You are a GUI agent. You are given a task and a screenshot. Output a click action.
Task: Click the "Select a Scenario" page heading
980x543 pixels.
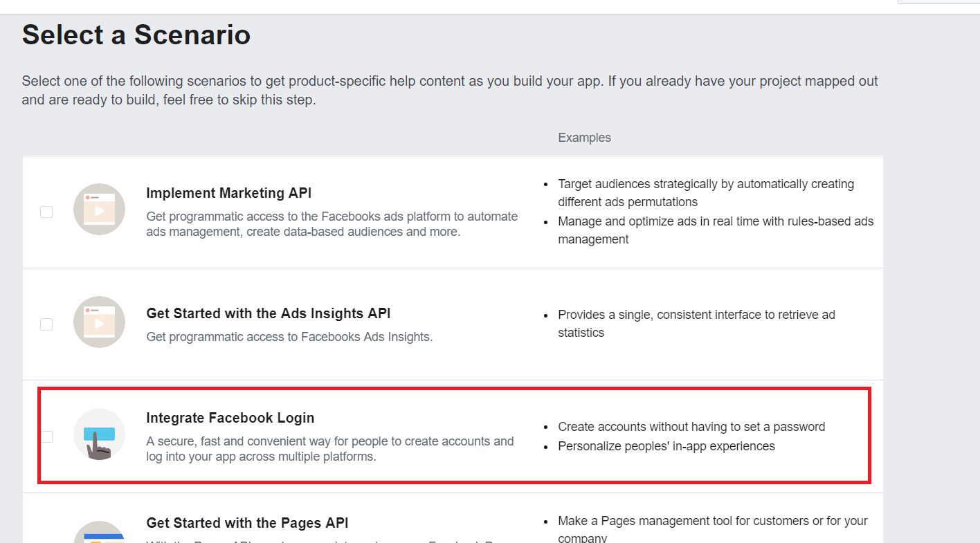coord(136,35)
